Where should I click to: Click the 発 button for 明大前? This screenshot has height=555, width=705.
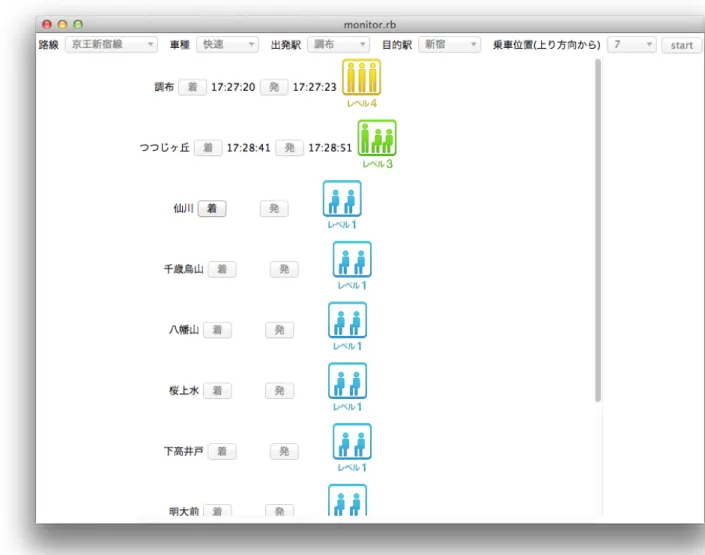pyautogui.click(x=279, y=510)
